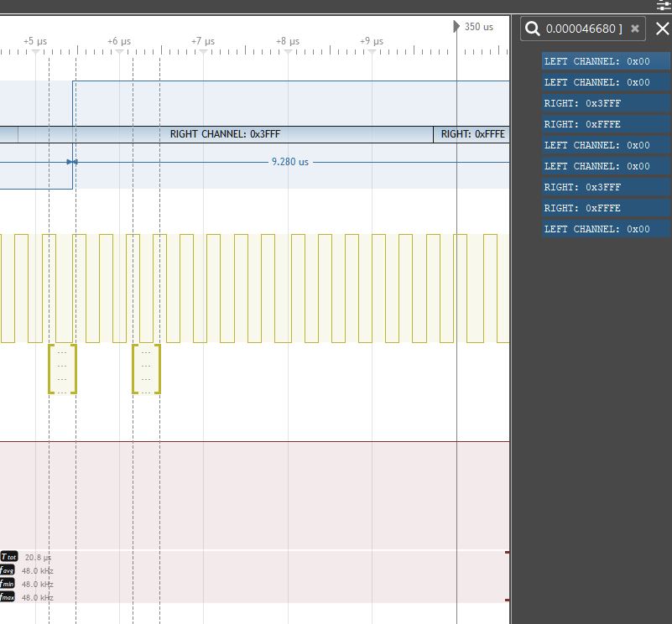This screenshot has height=624, width=672.
Task: Click the fmax maximum frequency badge
Action: [x=8, y=597]
